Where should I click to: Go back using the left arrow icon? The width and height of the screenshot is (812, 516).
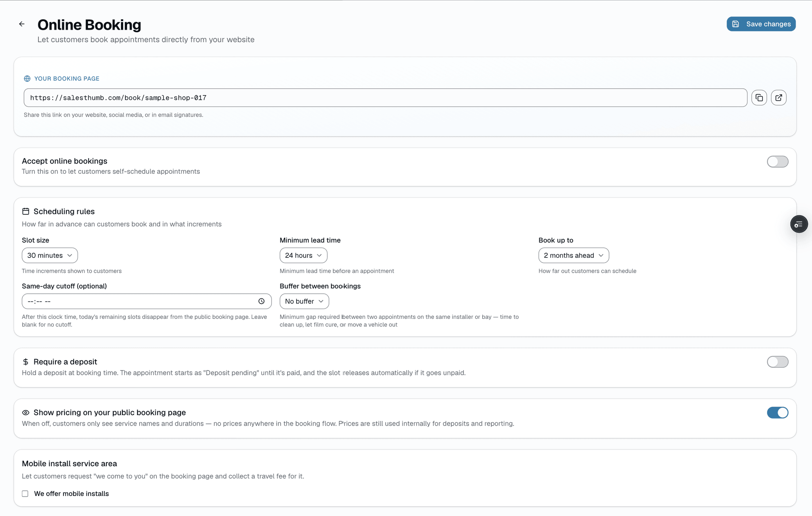click(22, 24)
